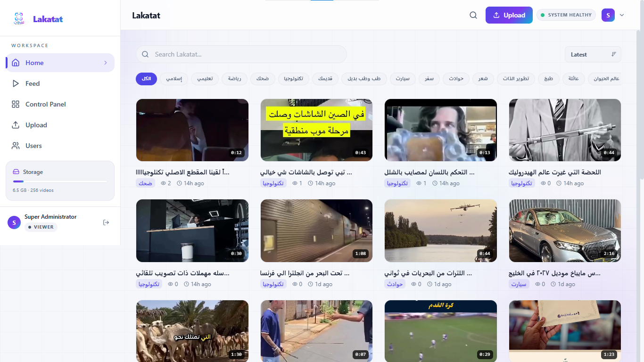This screenshot has width=644, height=362.
Task: Click the sort icon in Latest selector
Action: click(x=614, y=54)
